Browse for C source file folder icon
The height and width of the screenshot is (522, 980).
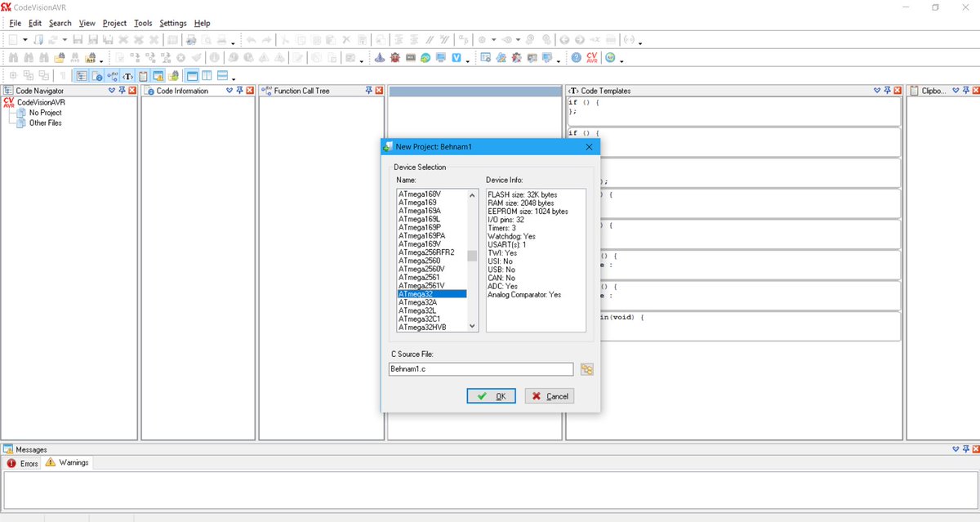(x=587, y=369)
